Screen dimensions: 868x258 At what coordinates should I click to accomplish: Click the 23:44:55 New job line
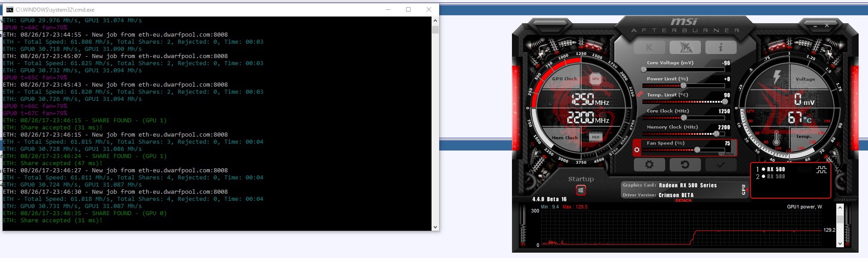(x=115, y=34)
